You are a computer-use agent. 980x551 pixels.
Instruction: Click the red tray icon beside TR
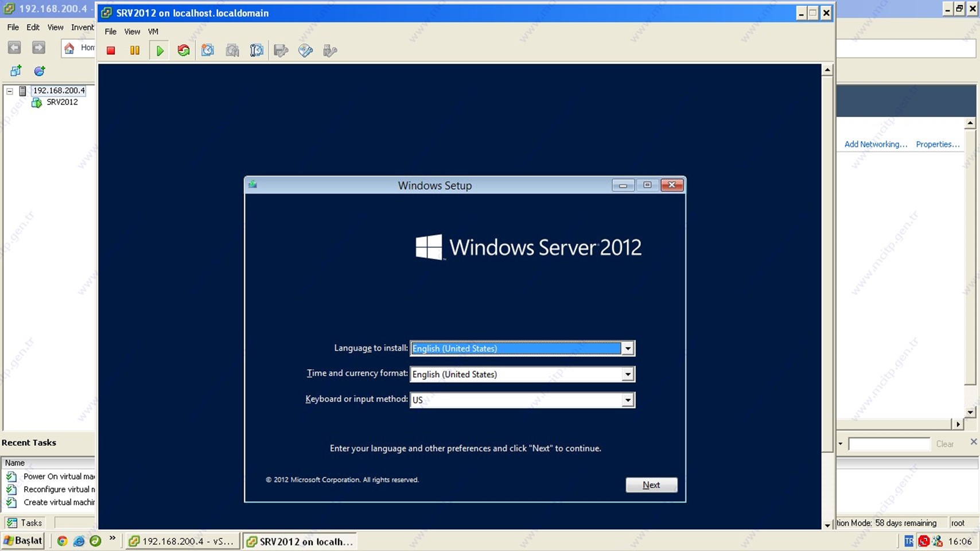(924, 541)
